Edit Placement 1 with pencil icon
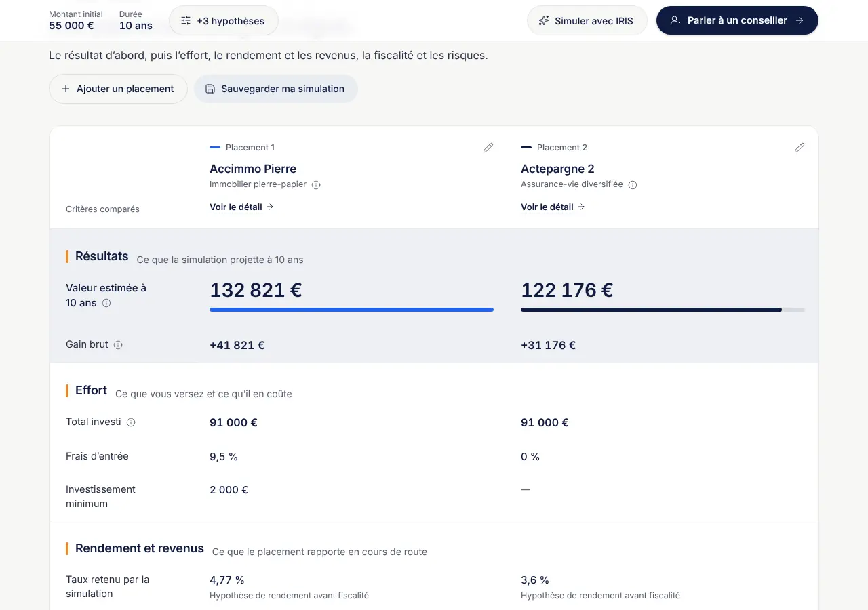The image size is (868, 610). pyautogui.click(x=488, y=148)
